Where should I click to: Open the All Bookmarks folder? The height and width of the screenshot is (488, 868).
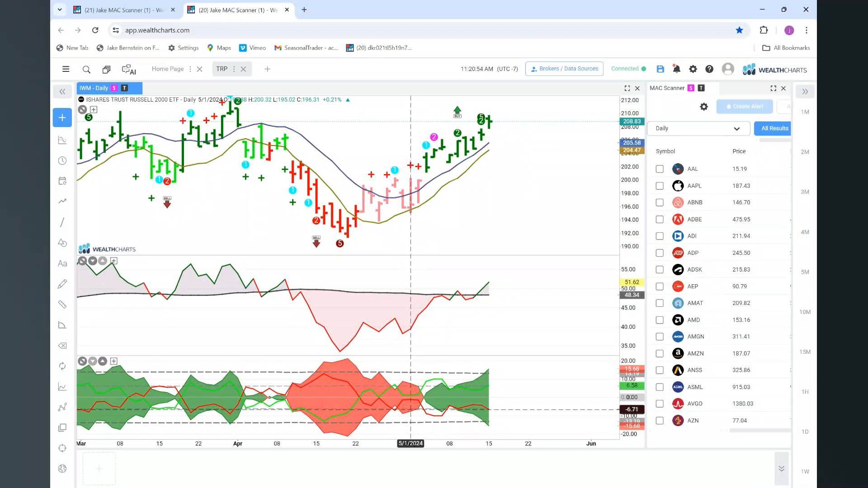click(786, 48)
